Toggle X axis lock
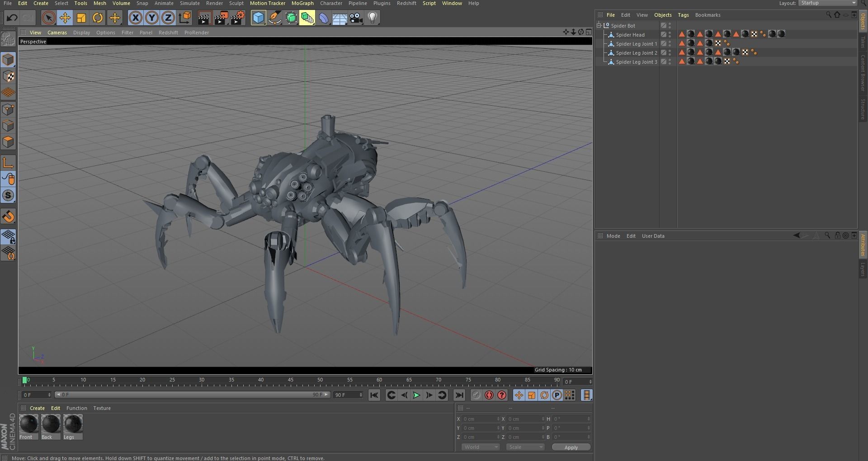868x461 pixels. (x=135, y=18)
